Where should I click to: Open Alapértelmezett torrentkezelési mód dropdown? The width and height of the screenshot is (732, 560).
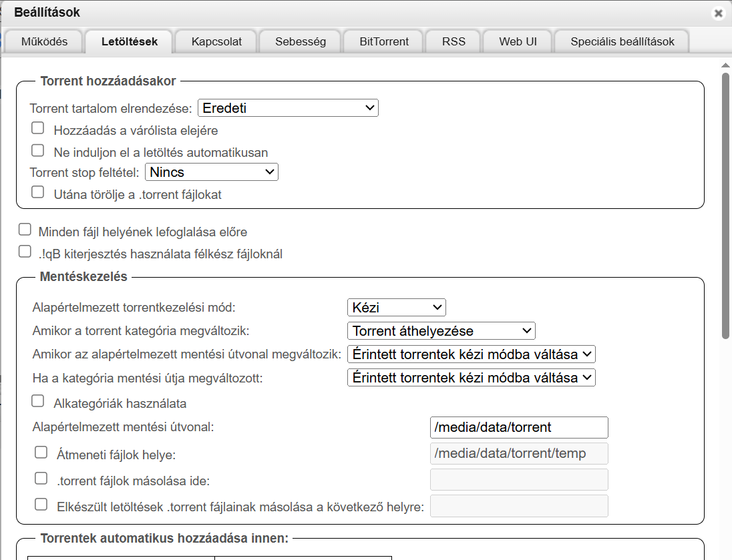pyautogui.click(x=396, y=308)
